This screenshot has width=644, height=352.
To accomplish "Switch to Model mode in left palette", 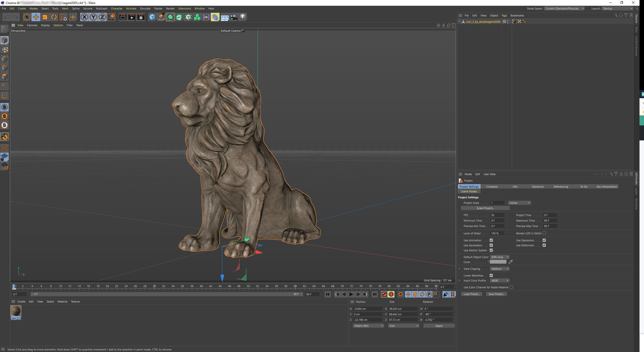I will (x=4, y=40).
